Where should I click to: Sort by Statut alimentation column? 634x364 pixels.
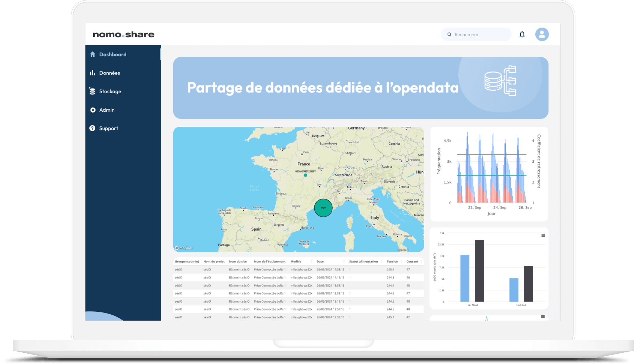click(x=381, y=262)
